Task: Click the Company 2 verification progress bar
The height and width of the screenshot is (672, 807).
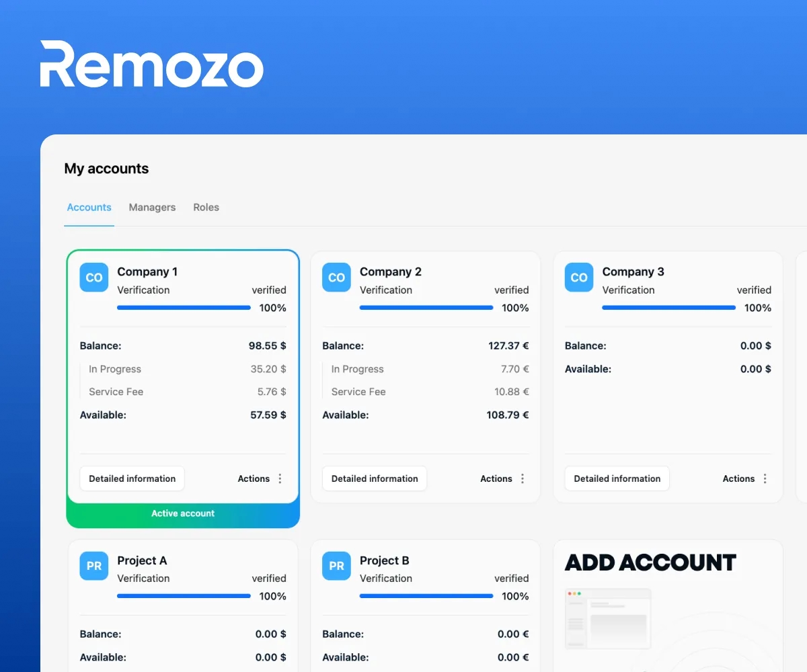Action: (426, 308)
